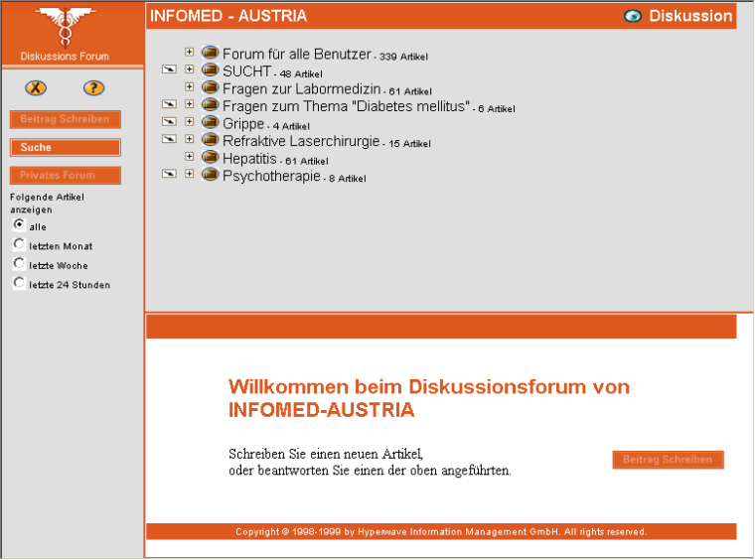Click folder icon for Hepatitis
This screenshot has width=755, height=560.
click(210, 157)
